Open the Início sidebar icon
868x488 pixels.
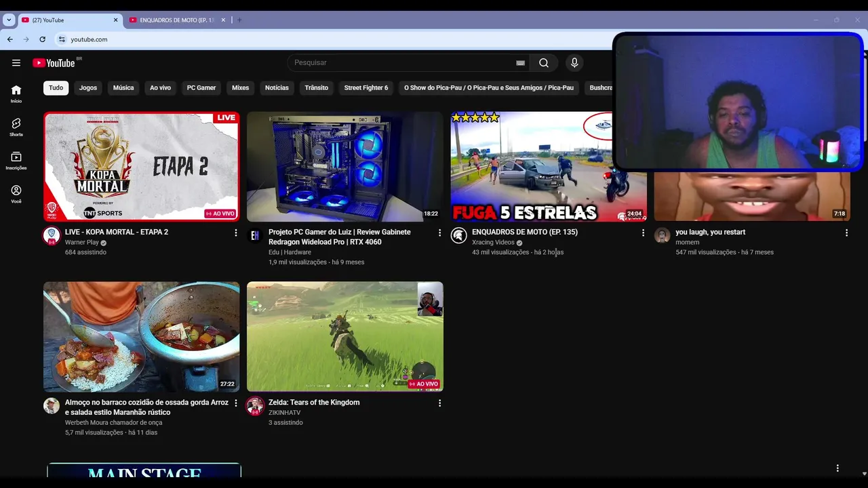(16, 94)
